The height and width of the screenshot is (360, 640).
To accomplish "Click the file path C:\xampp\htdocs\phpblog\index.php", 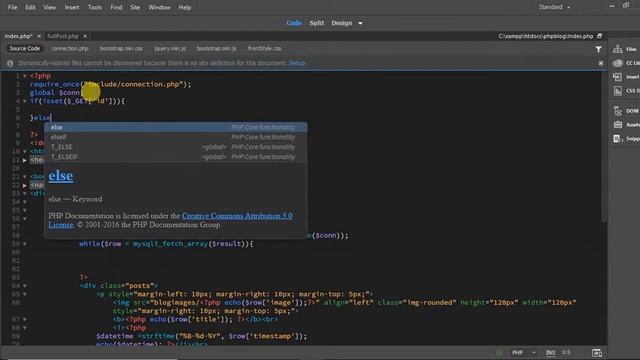I will [545, 36].
